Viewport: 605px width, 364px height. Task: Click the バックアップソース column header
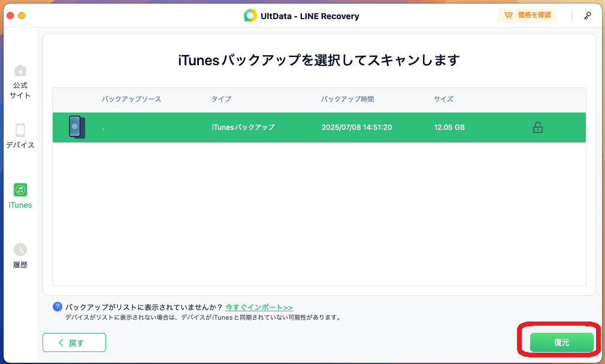131,99
